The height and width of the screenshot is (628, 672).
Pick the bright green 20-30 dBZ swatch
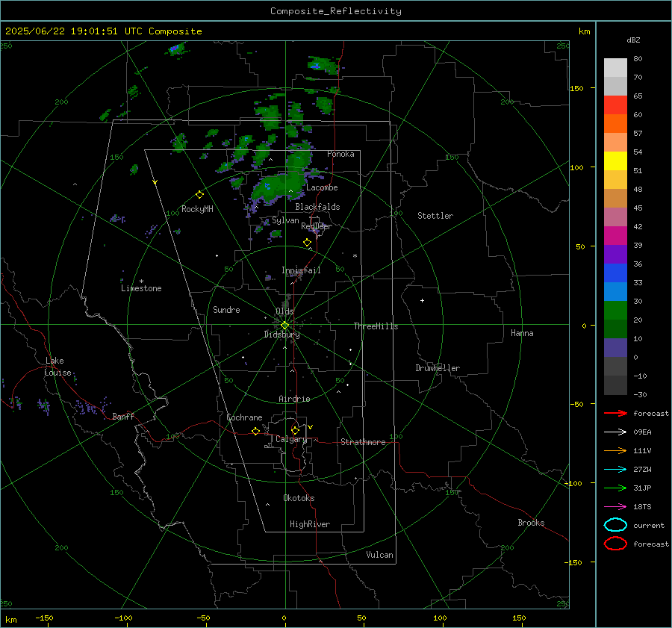coord(615,311)
